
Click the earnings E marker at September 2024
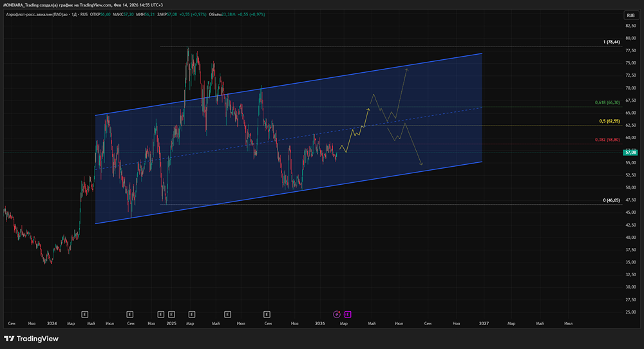[130, 314]
